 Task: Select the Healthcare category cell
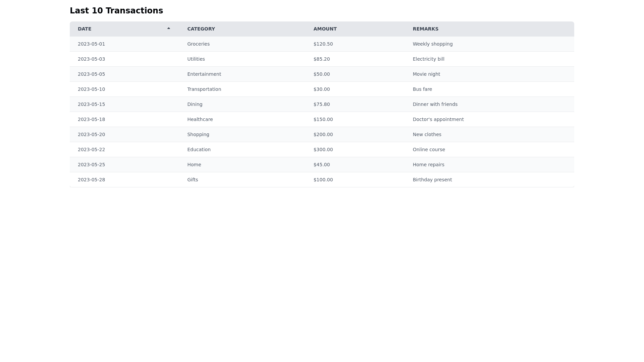click(200, 119)
